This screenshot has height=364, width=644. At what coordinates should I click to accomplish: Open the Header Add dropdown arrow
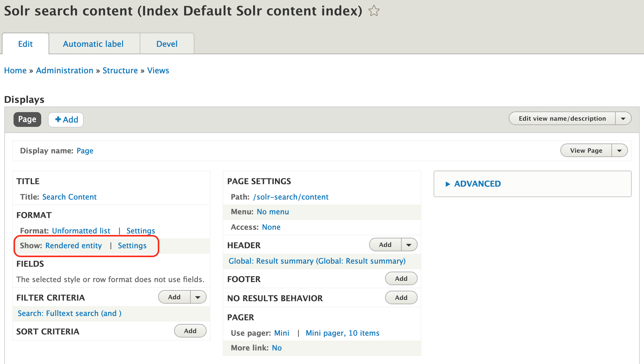409,245
